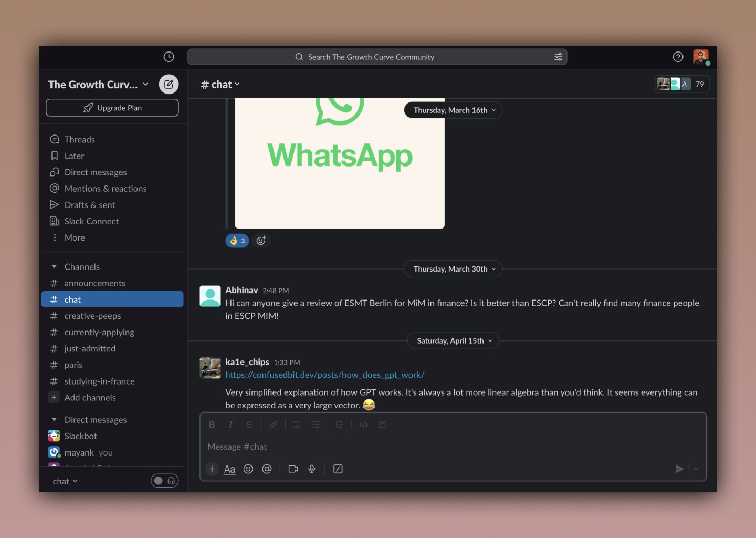Open workspace menu The Growth Curv...

(x=98, y=85)
